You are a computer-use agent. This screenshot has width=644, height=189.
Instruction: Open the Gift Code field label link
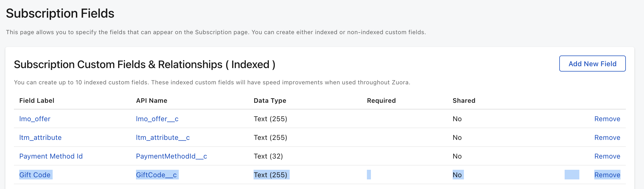pyautogui.click(x=35, y=175)
